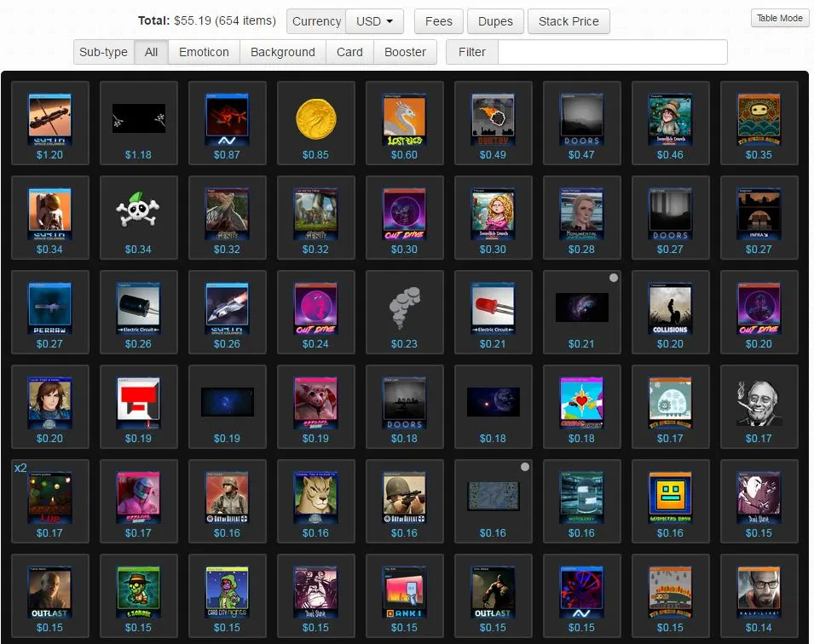
Task: Select the Card City Nights card priced $0.15
Action: click(x=228, y=595)
